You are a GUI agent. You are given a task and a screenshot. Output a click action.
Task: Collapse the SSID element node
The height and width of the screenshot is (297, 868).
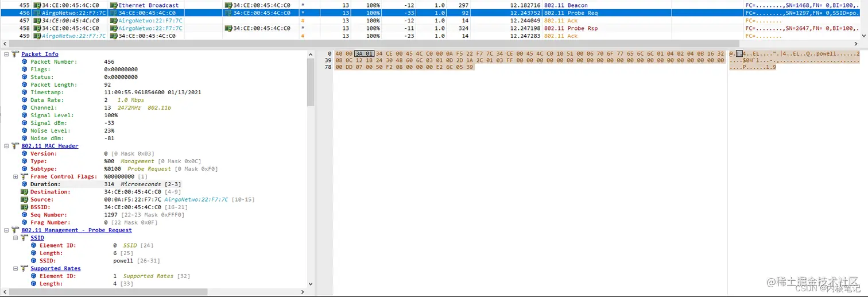[x=15, y=238]
